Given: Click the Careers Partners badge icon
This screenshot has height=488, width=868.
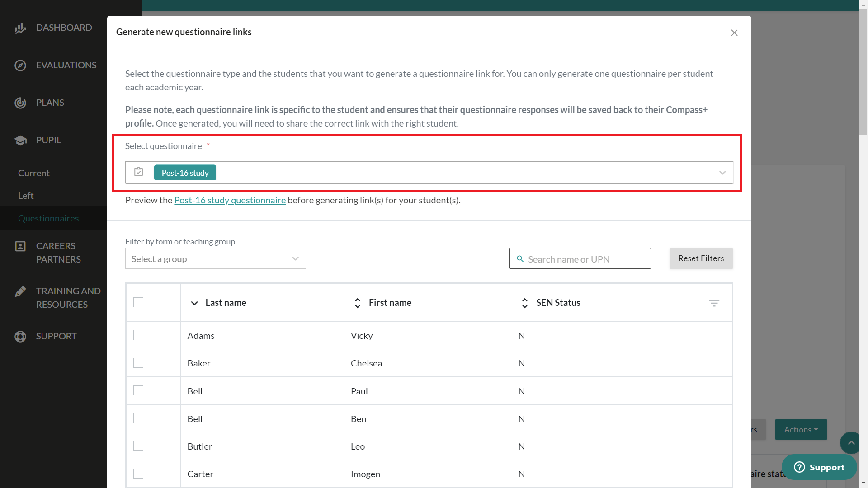Looking at the screenshot, I should point(20,246).
